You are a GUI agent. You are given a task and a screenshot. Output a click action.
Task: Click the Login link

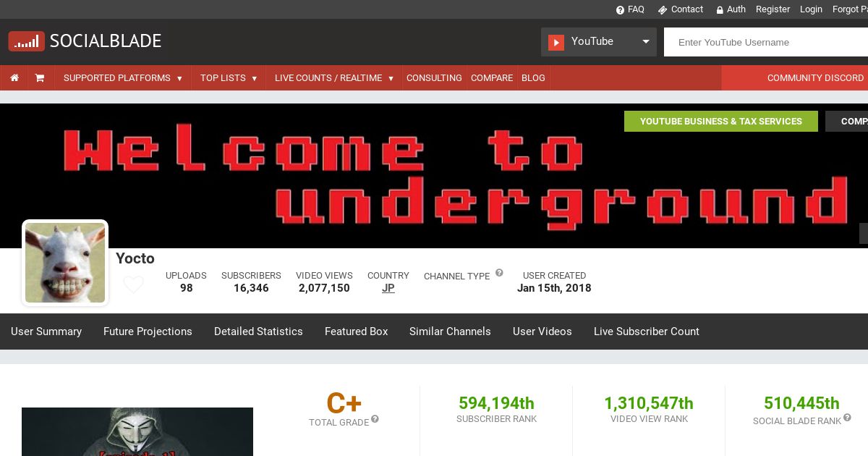tap(811, 9)
